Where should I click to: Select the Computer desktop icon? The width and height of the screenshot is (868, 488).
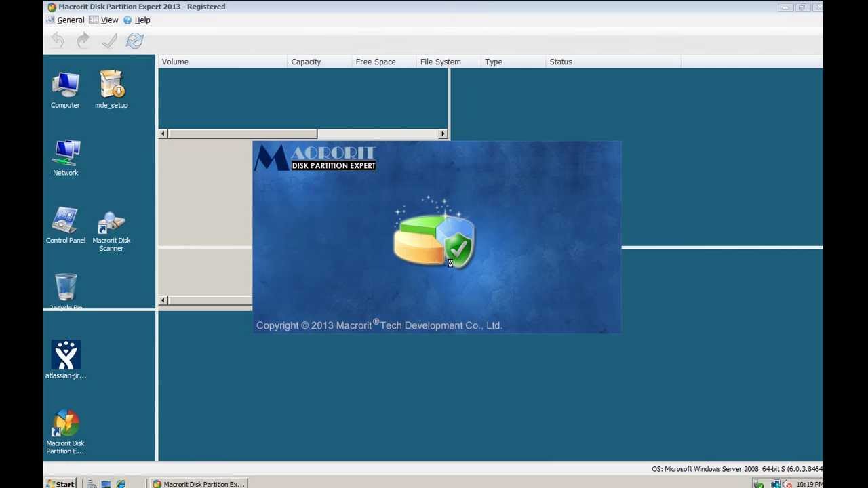(x=65, y=90)
